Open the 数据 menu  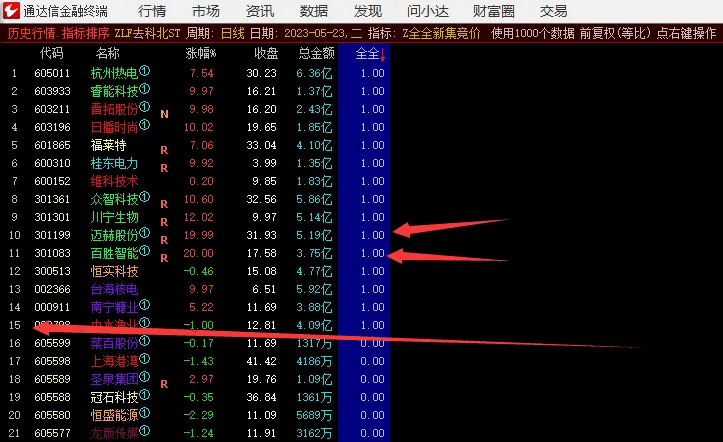314,11
